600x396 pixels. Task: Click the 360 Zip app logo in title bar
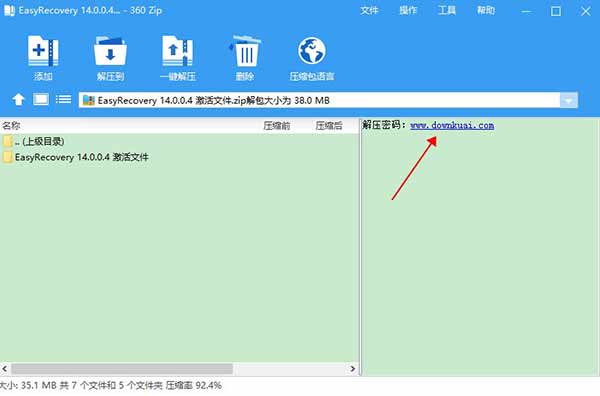point(9,10)
